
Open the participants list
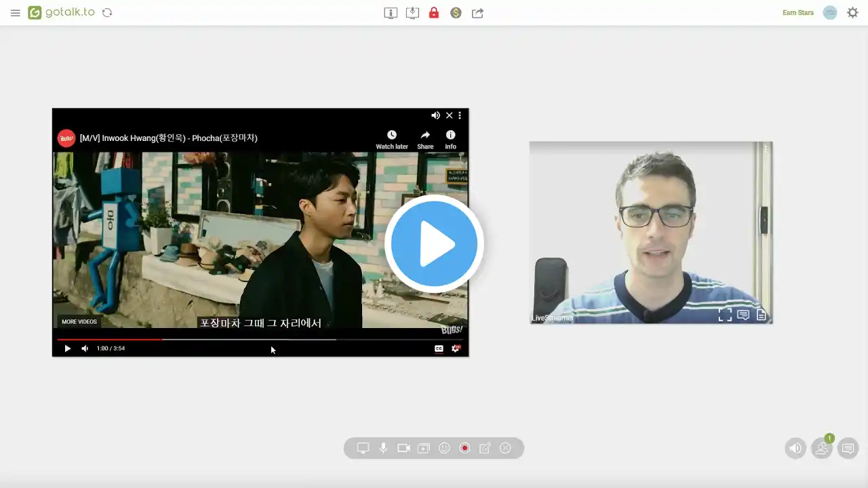pos(822,448)
